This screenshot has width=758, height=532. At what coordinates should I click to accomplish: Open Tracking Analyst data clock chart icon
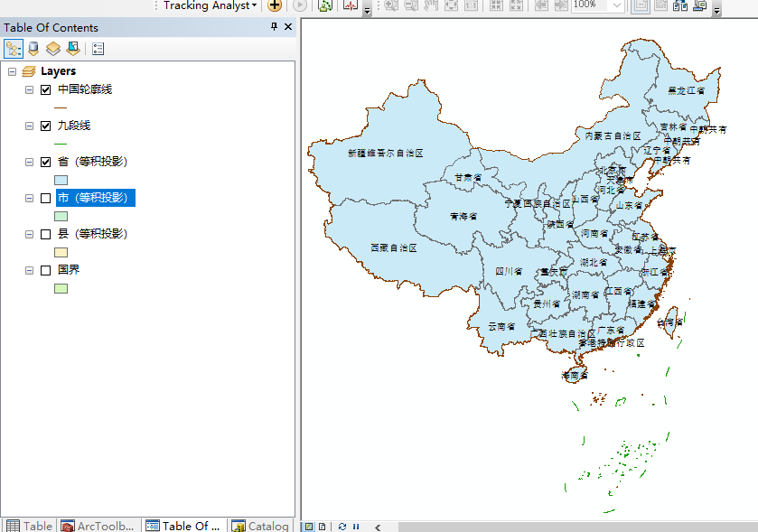(x=351, y=5)
